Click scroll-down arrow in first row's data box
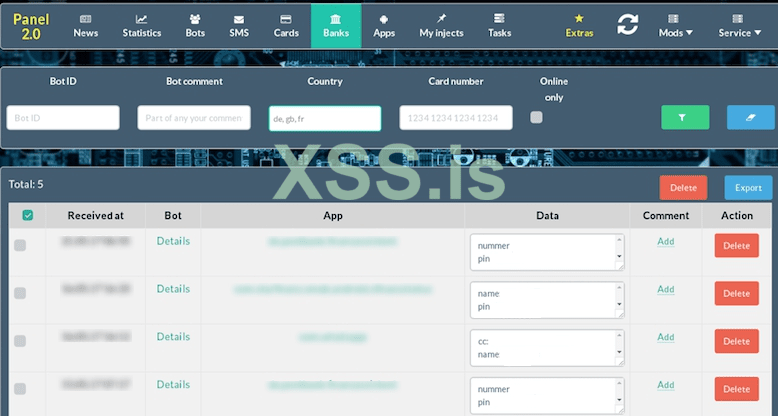 [x=619, y=256]
